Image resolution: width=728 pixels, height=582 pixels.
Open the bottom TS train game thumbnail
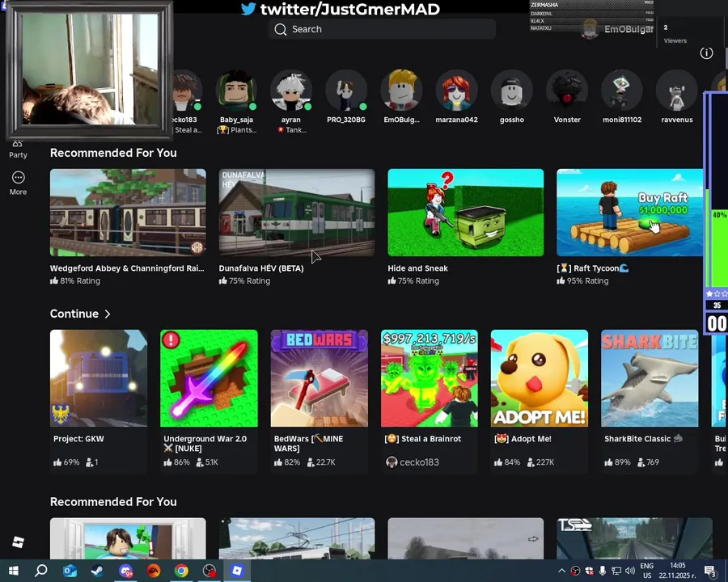pyautogui.click(x=635, y=539)
